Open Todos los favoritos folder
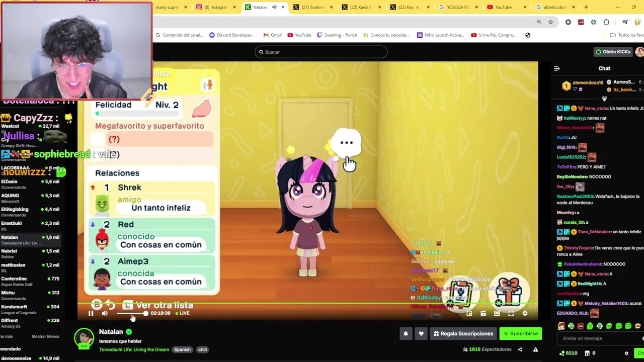 626,35
